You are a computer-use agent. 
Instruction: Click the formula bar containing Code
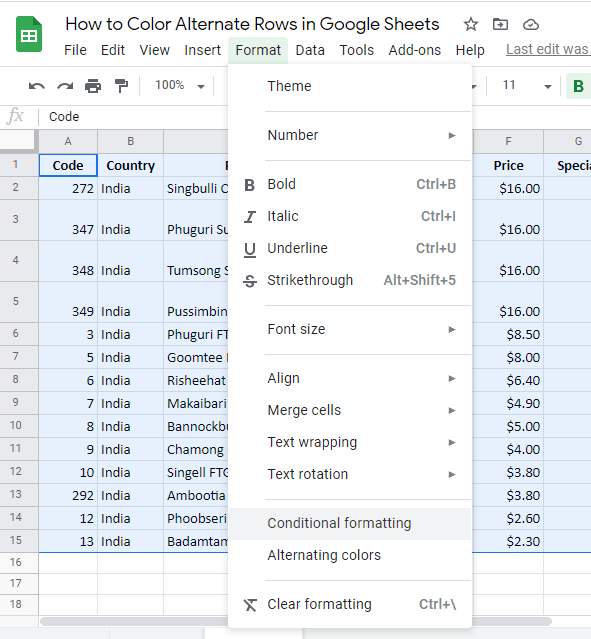(135, 117)
